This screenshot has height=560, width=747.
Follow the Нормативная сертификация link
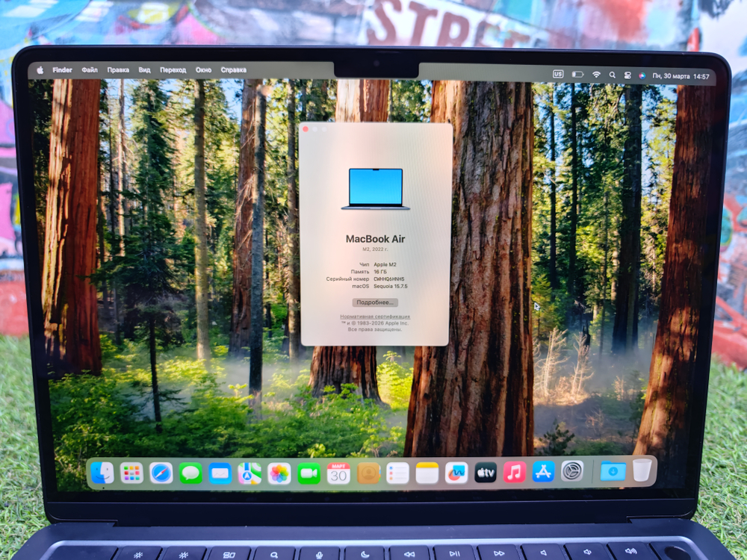[x=377, y=317]
